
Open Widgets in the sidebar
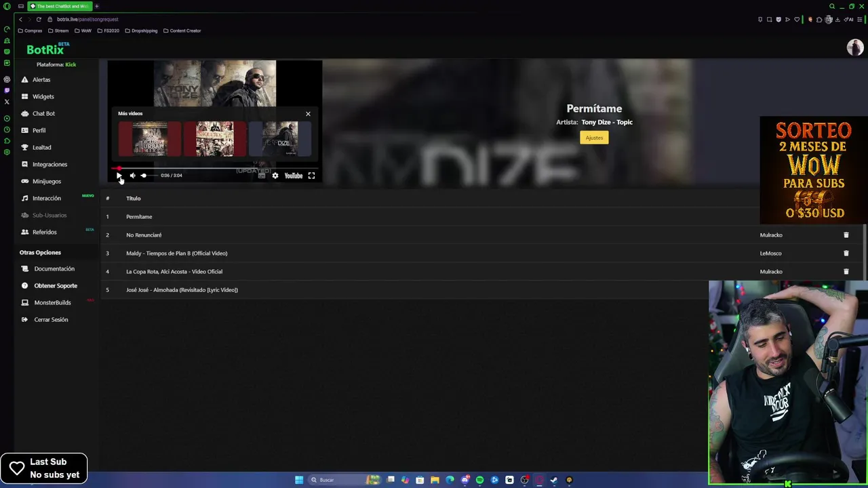tap(43, 96)
